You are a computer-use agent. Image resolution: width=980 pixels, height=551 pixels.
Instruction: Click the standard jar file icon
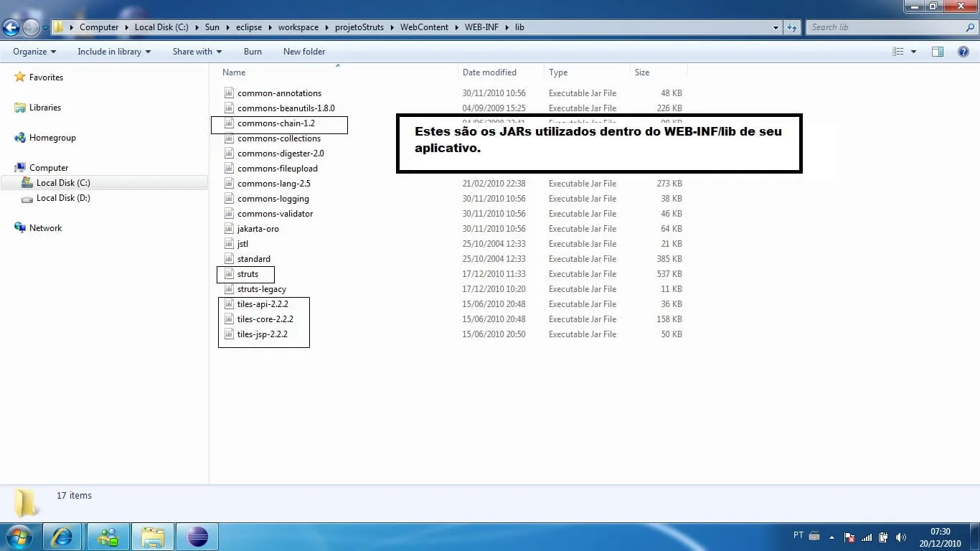[229, 259]
